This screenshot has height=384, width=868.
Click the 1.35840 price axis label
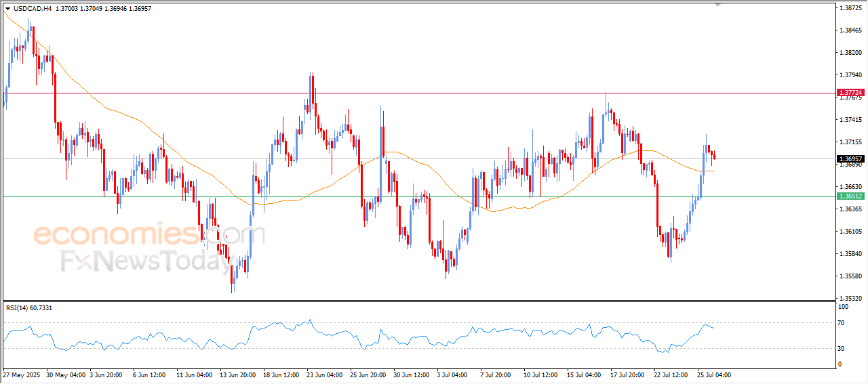[850, 254]
